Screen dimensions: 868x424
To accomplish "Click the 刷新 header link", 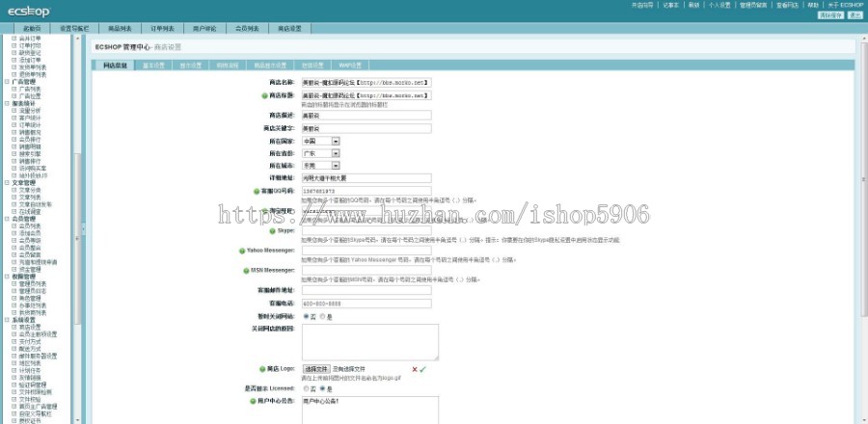I will [693, 5].
